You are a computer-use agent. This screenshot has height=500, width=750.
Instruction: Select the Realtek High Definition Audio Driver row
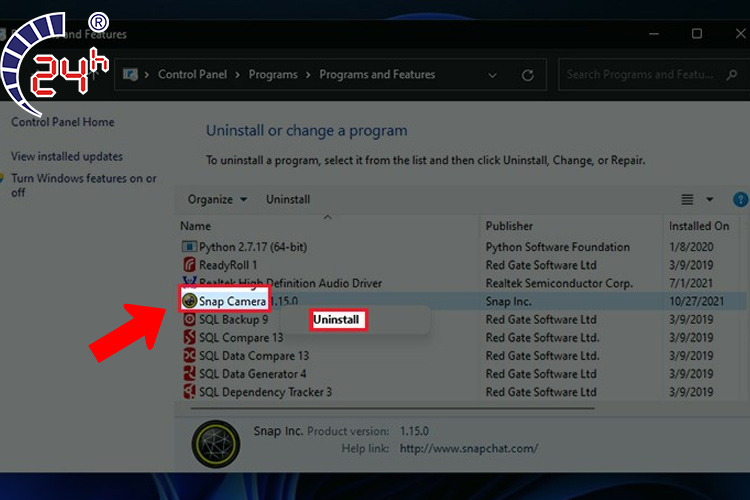coord(459,283)
